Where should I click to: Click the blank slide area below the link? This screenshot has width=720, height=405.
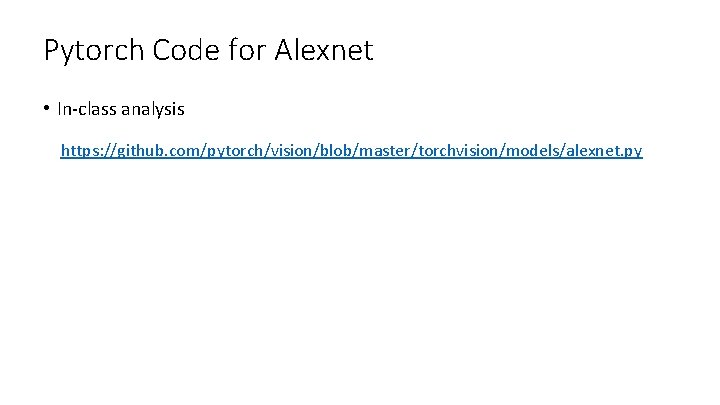tap(360, 276)
